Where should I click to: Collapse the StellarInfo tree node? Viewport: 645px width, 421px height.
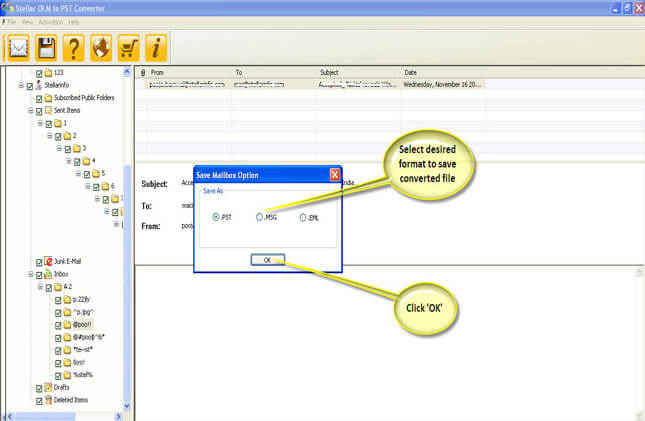coord(21,85)
